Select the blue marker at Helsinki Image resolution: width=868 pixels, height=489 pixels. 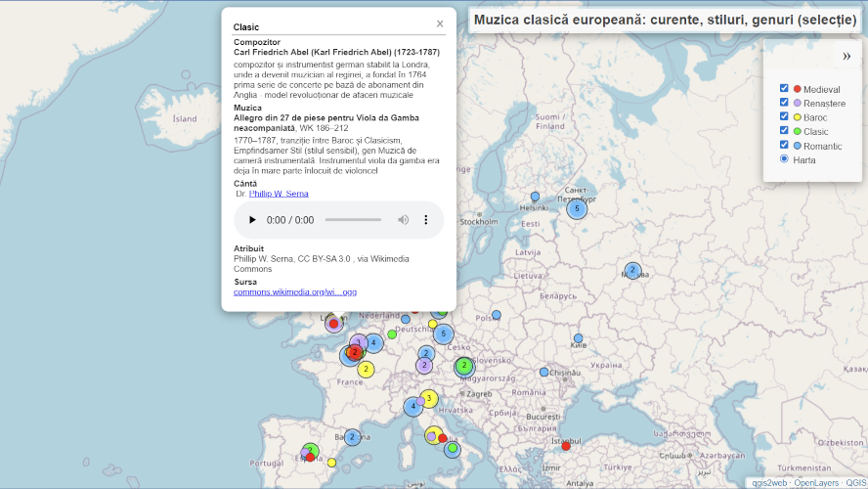[535, 197]
